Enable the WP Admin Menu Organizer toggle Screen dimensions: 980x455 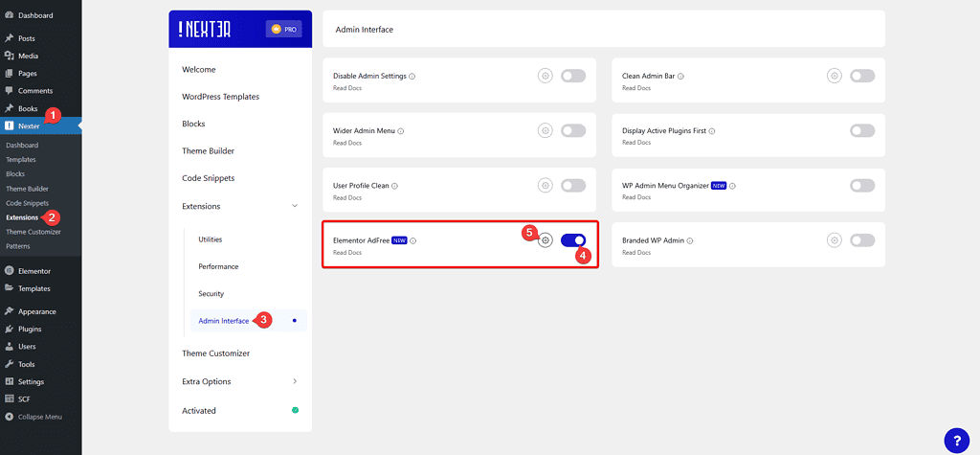(862, 185)
